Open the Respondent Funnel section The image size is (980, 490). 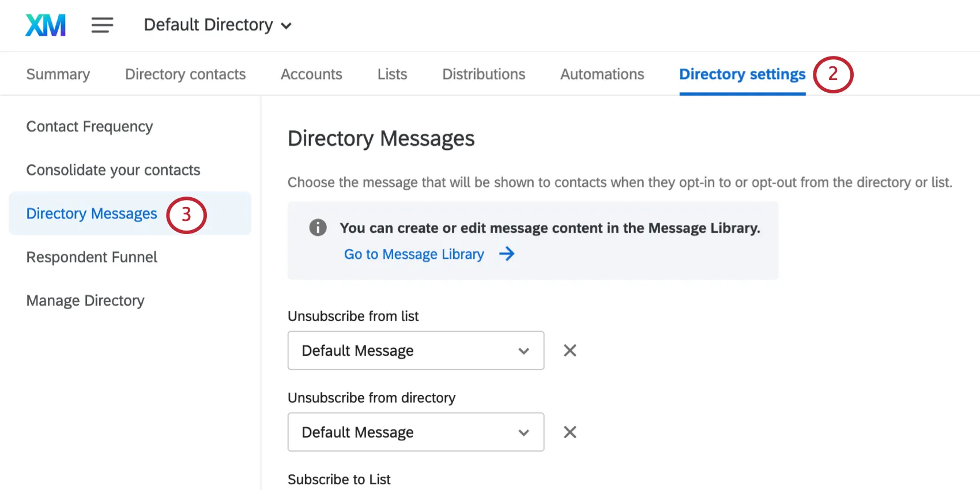(x=92, y=257)
